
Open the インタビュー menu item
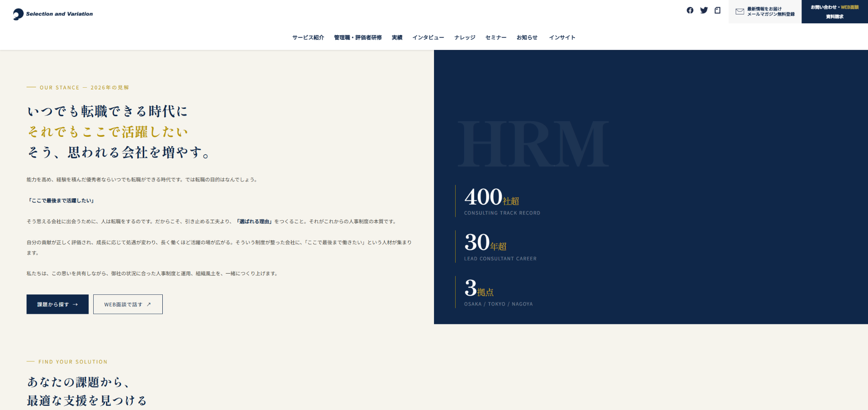(x=428, y=38)
